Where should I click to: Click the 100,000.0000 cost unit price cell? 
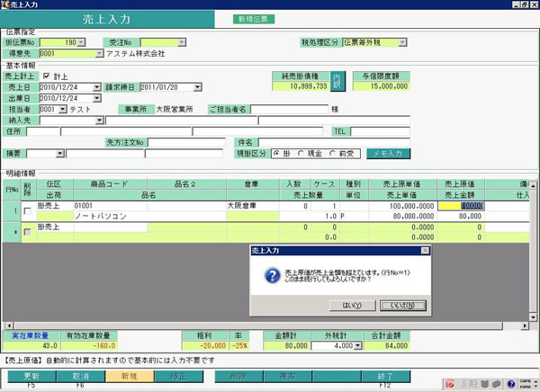pos(403,206)
